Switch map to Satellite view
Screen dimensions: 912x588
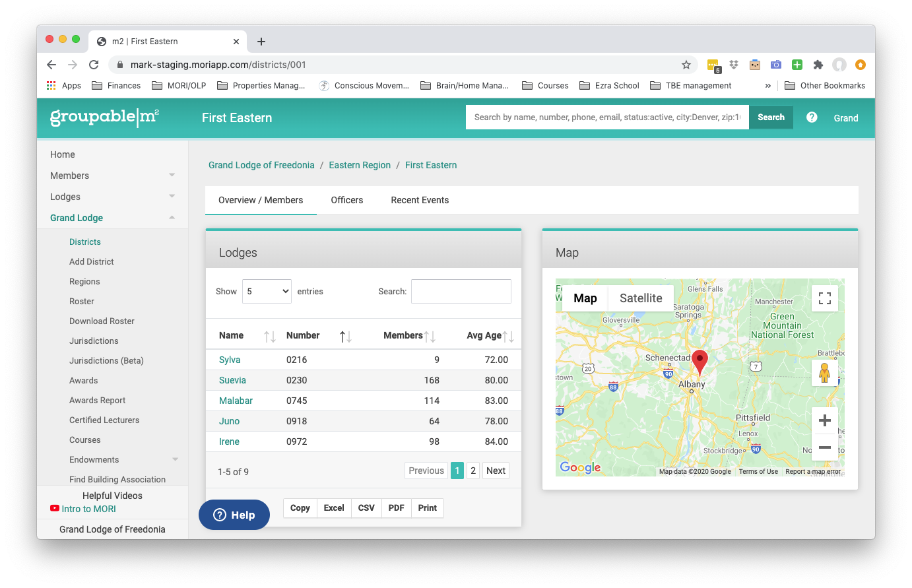pos(641,298)
